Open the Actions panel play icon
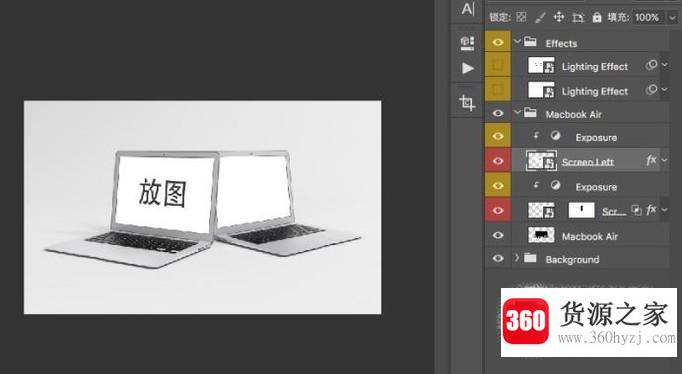Viewport: 682px width, 374px height. pos(468,68)
